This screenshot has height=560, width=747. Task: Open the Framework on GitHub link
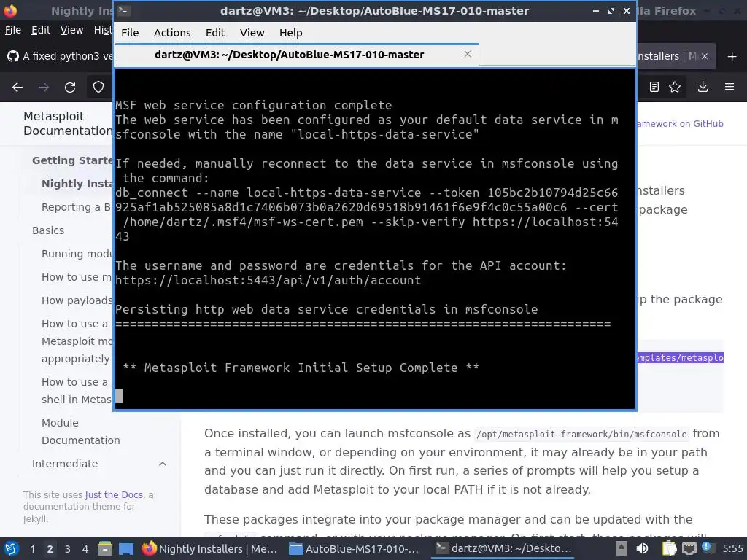(681, 124)
